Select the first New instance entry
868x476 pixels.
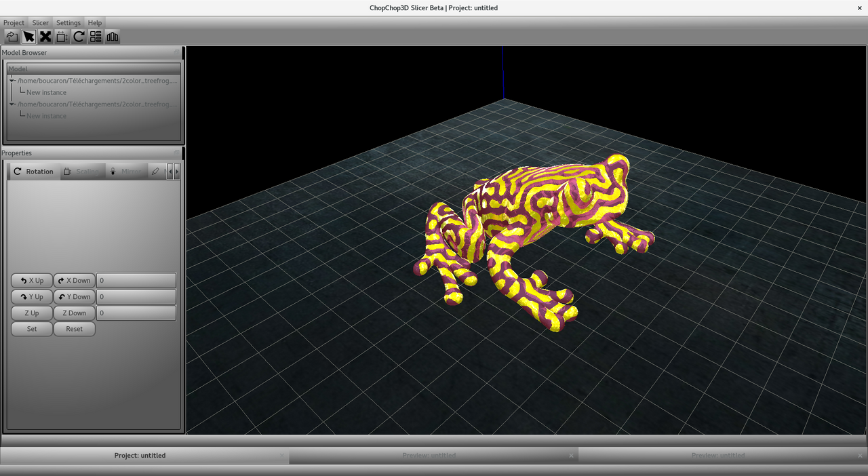point(46,92)
